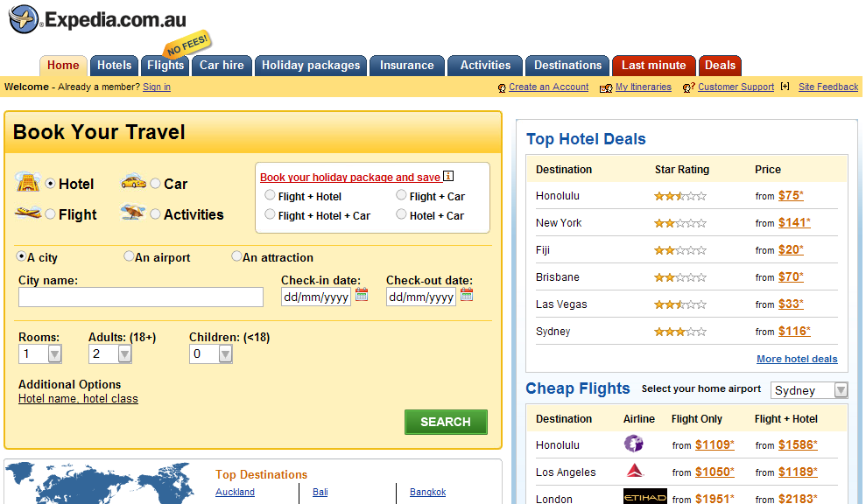This screenshot has height=504, width=866.
Task: Open the Adults dropdown
Action: 110,353
